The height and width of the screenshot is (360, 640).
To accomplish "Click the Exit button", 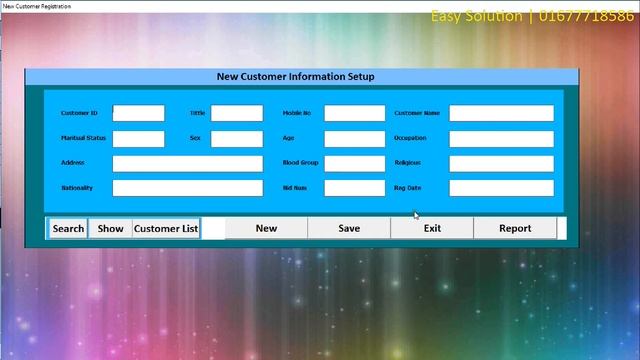I will (432, 228).
